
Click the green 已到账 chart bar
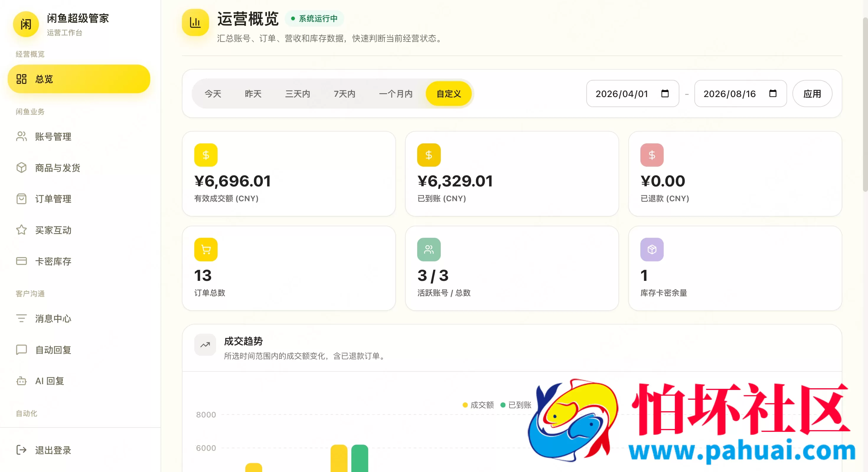(x=360, y=458)
